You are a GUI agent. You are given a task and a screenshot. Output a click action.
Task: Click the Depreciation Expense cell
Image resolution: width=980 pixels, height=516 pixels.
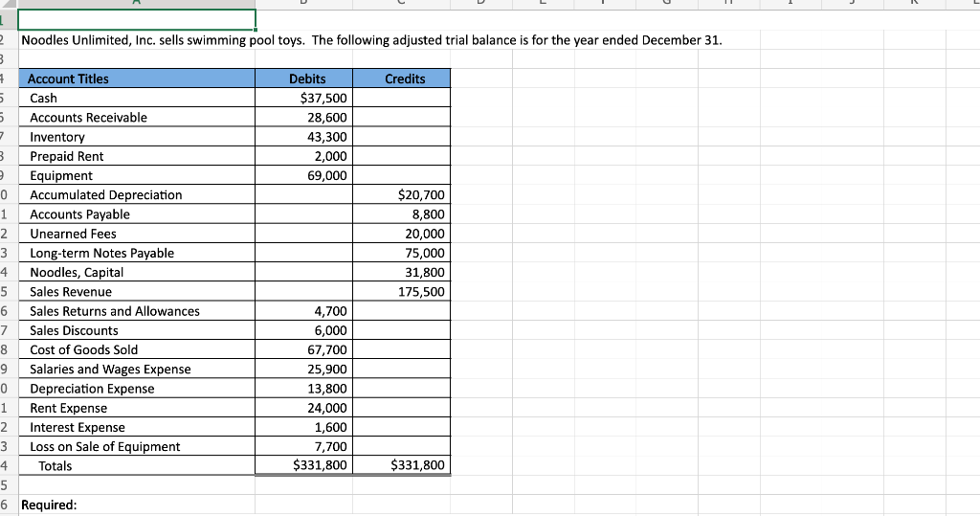137,389
